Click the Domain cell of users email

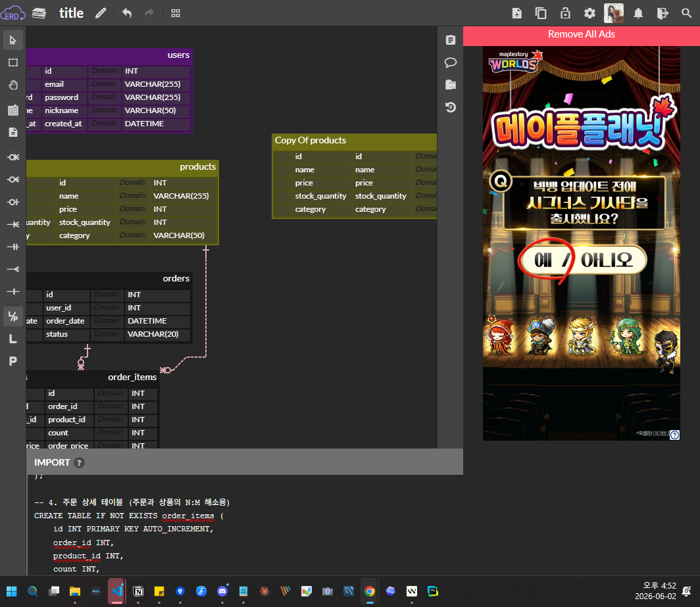(104, 84)
